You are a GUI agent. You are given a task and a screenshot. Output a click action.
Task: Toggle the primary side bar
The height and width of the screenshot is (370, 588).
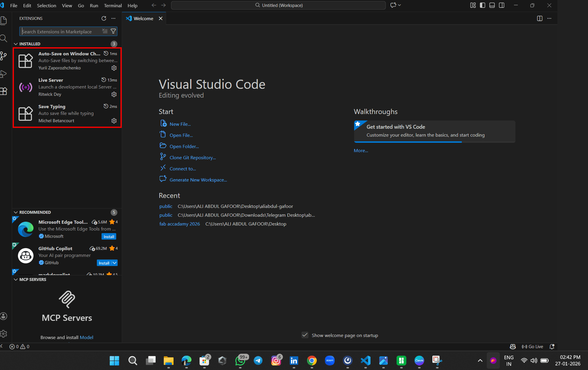(483, 5)
